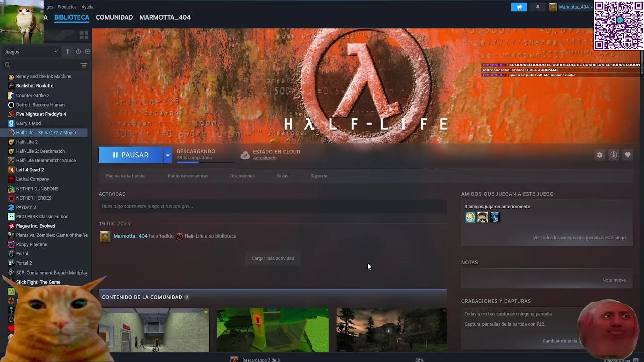
Task: Switch library to grid view icon
Action: point(84,35)
